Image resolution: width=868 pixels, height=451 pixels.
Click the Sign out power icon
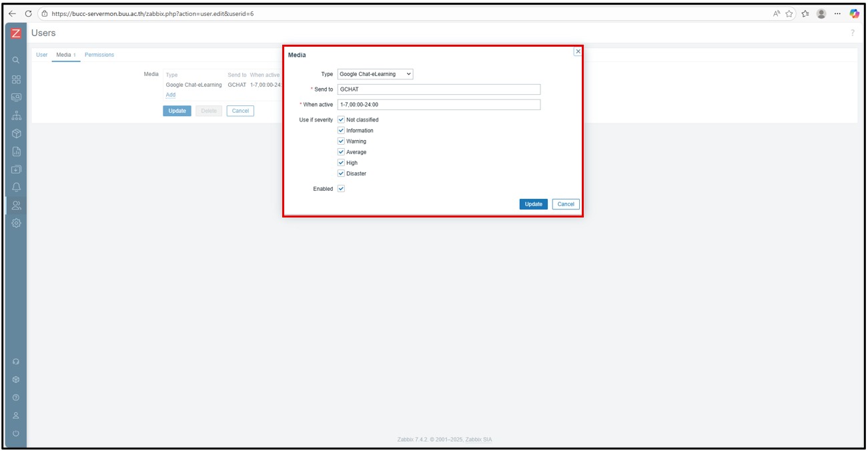16,434
